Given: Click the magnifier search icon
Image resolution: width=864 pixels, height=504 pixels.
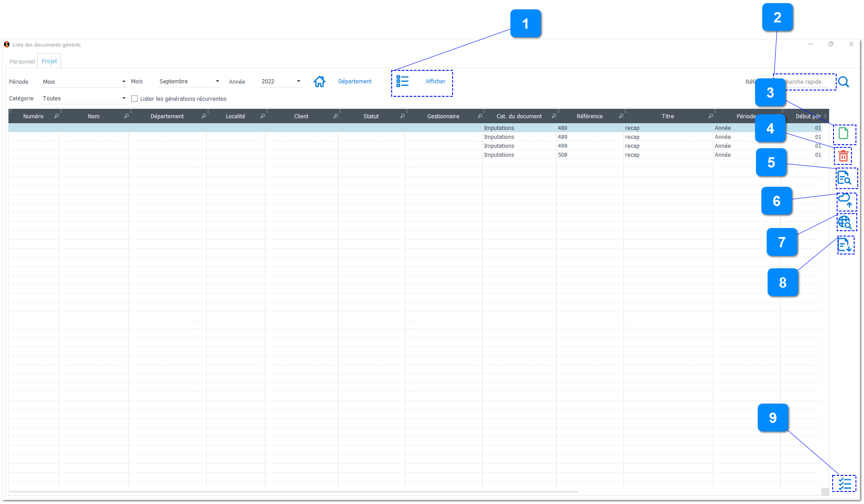Looking at the screenshot, I should pyautogui.click(x=843, y=82).
